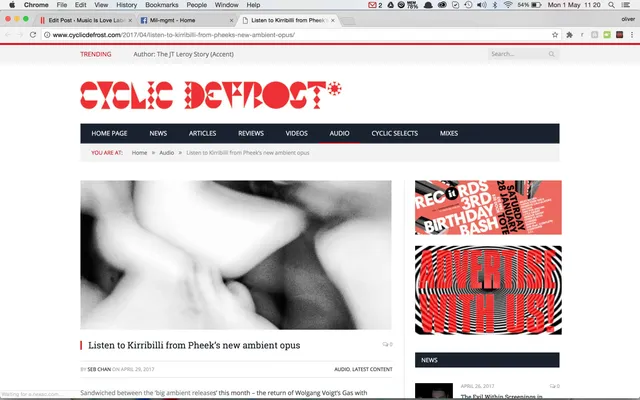Bookmark this page with the star icon
The image size is (640, 400).
(555, 35)
